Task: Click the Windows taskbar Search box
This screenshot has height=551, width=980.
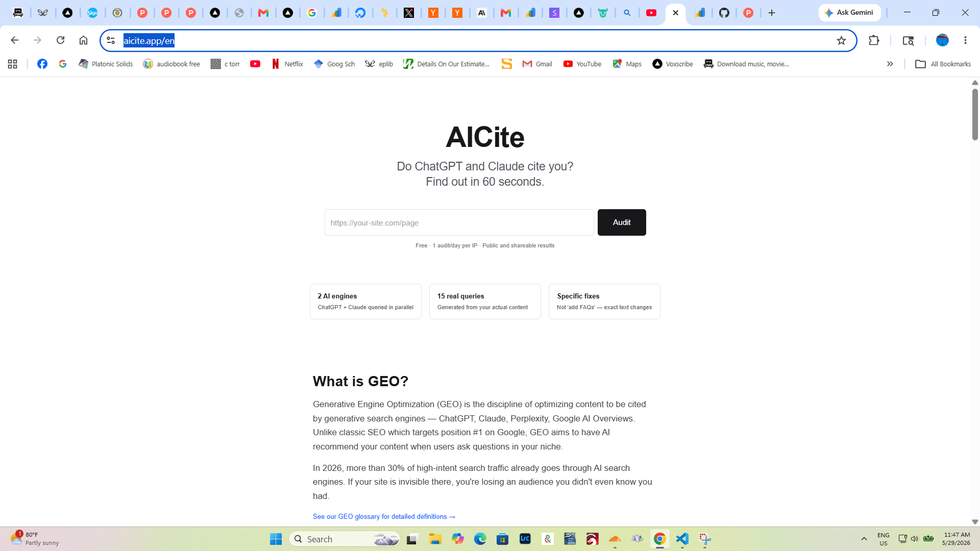Action: 345,539
